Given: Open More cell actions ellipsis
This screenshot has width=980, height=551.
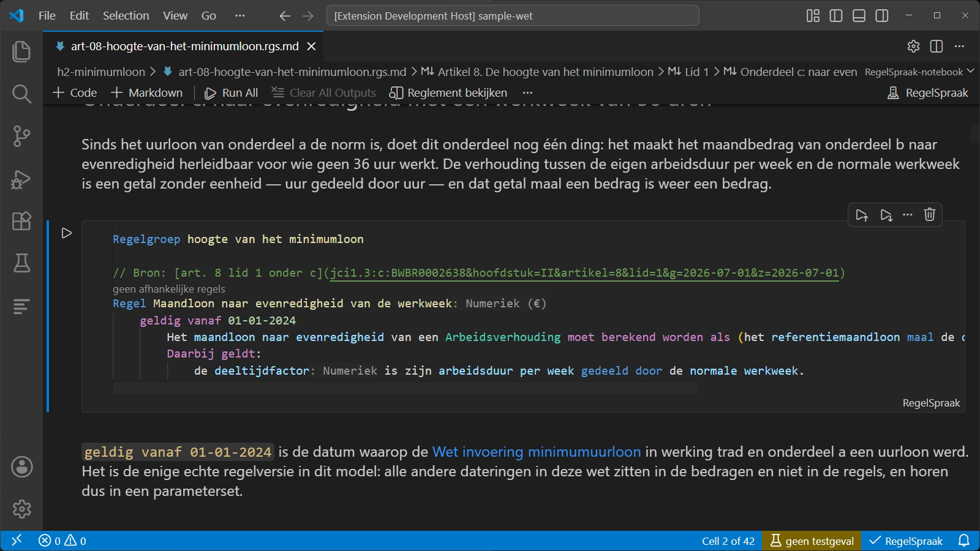Looking at the screenshot, I should (908, 215).
